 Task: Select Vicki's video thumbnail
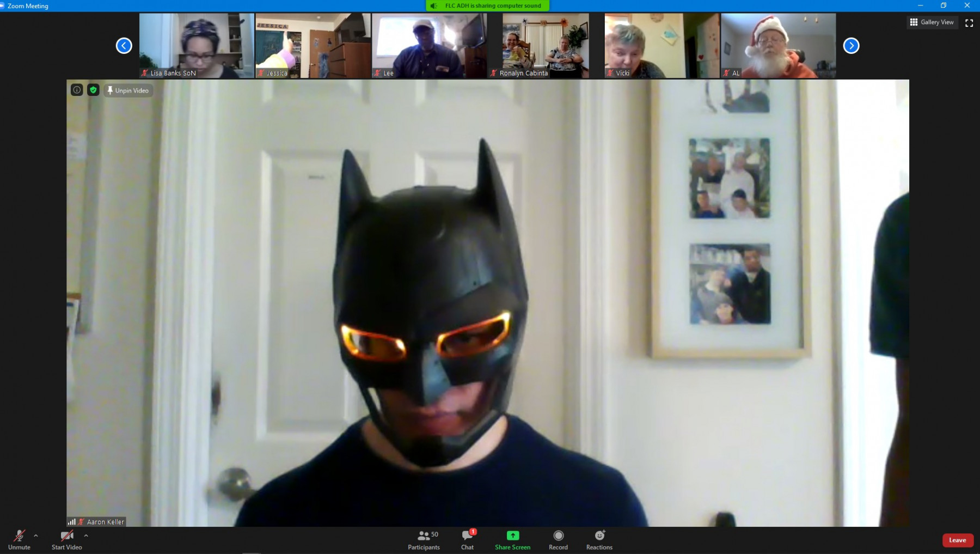[662, 46]
